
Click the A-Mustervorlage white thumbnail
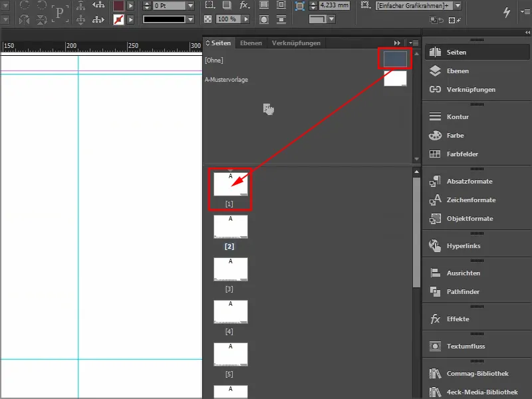395,78
